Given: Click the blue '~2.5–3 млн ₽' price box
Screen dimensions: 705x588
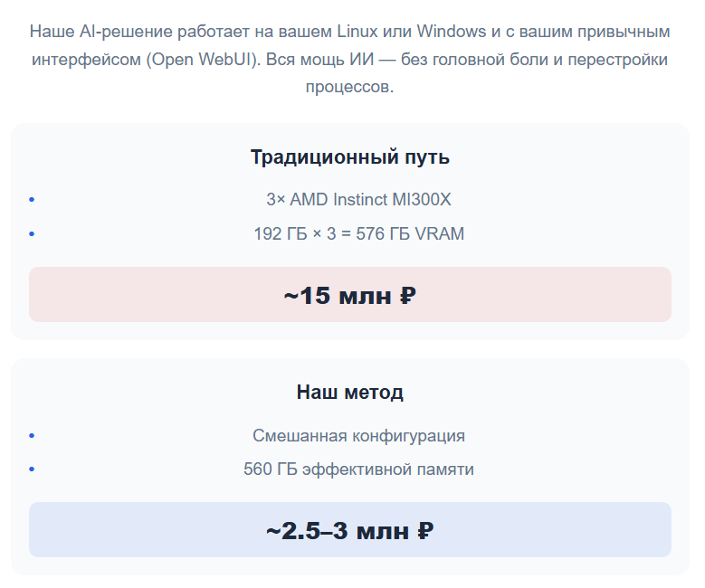Looking at the screenshot, I should coord(350,529).
